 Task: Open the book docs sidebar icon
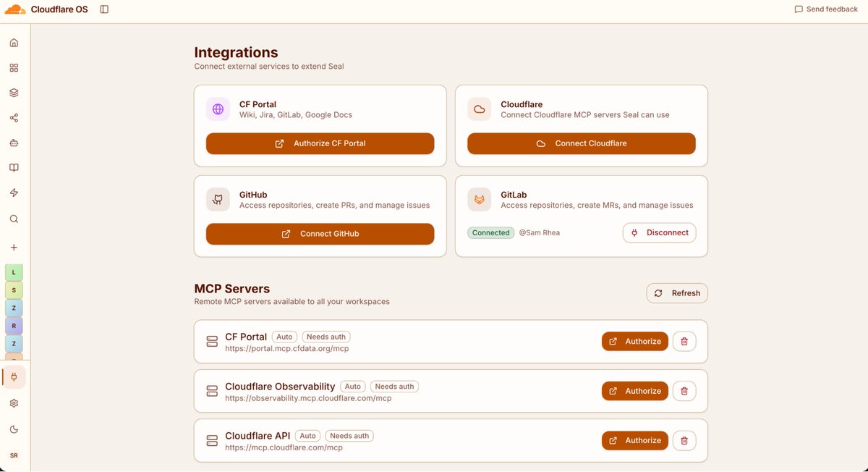click(x=14, y=168)
